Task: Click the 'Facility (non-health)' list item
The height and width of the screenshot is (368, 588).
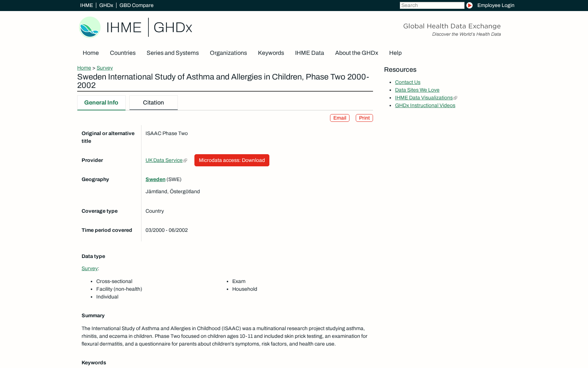Action: [x=119, y=289]
